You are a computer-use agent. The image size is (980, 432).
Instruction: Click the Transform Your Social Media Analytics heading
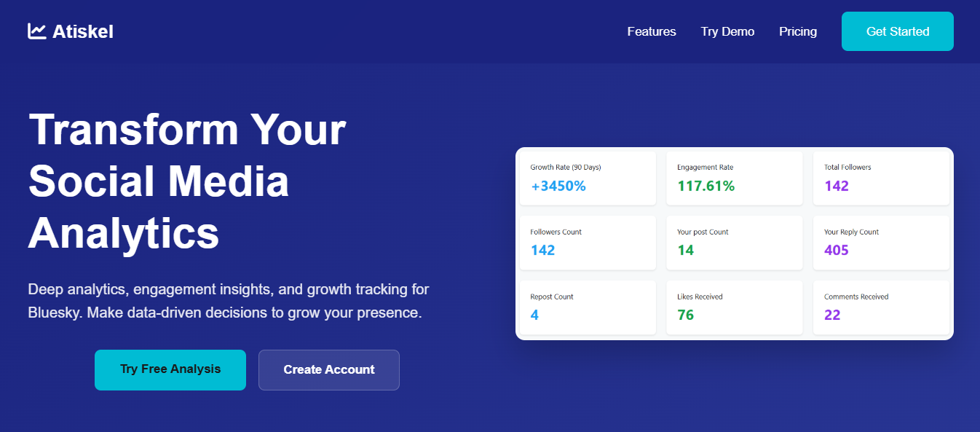tap(187, 181)
